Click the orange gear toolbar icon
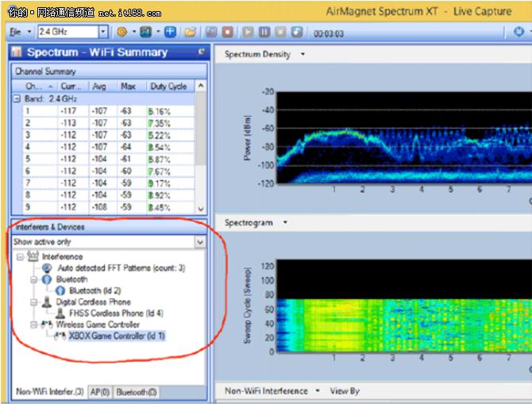The image size is (532, 404). pos(122,33)
